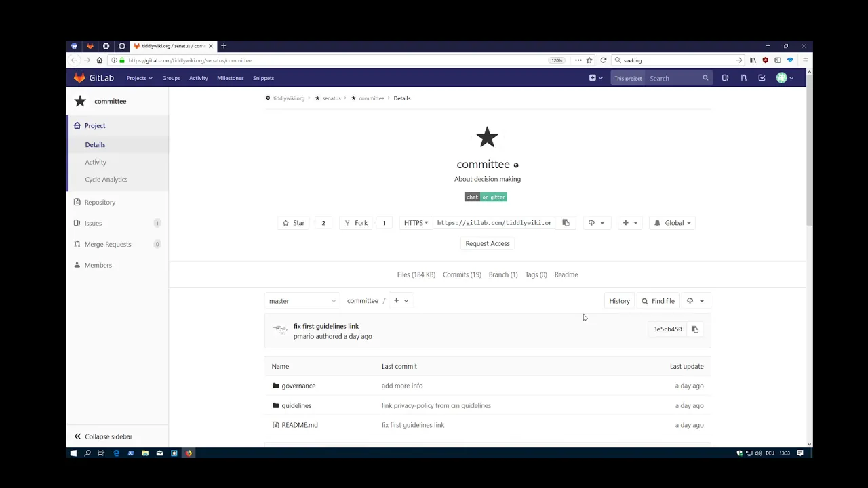Copy the commit SHA to clipboard
The width and height of the screenshot is (868, 488).
694,329
